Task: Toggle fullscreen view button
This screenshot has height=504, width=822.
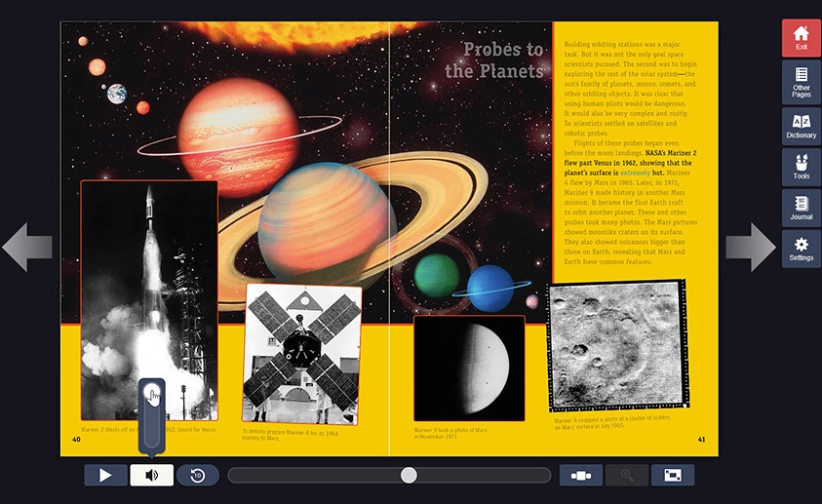Action: coord(673,475)
